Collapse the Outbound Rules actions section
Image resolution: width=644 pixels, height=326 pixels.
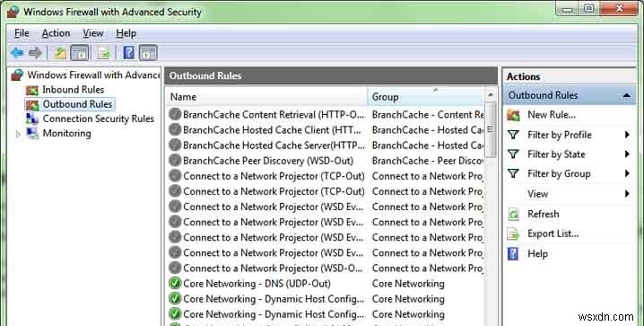point(626,95)
